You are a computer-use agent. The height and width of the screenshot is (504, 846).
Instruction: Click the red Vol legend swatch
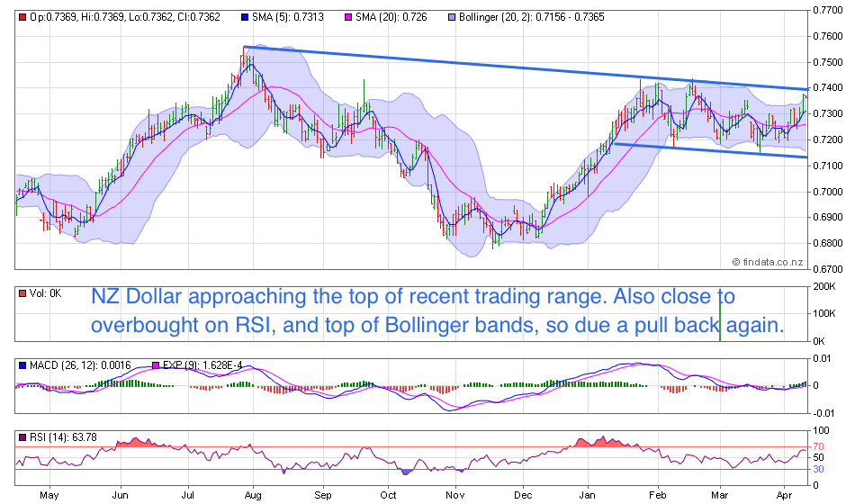pyautogui.click(x=22, y=293)
